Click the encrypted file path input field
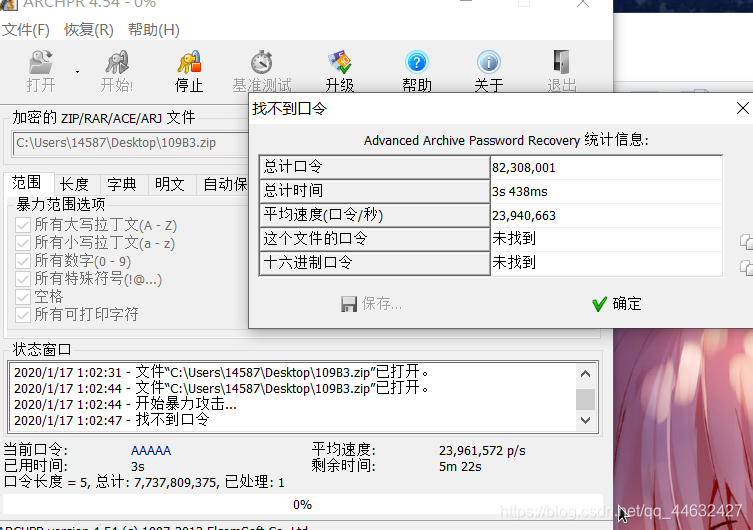 [x=131, y=143]
